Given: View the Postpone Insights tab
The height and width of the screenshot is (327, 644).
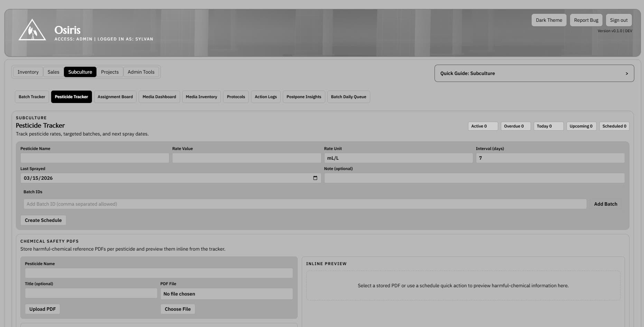Looking at the screenshot, I should [x=304, y=97].
